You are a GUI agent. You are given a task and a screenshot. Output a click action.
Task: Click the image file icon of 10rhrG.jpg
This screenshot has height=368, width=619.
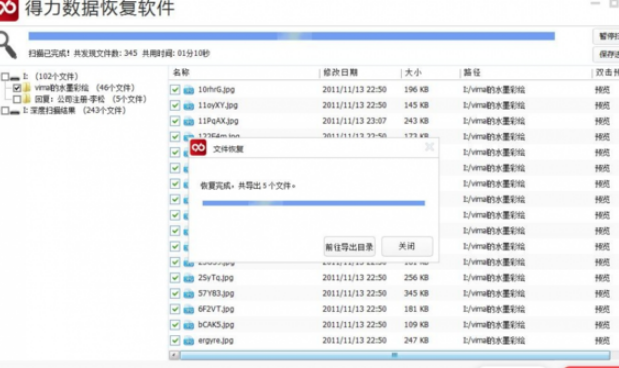click(x=189, y=90)
